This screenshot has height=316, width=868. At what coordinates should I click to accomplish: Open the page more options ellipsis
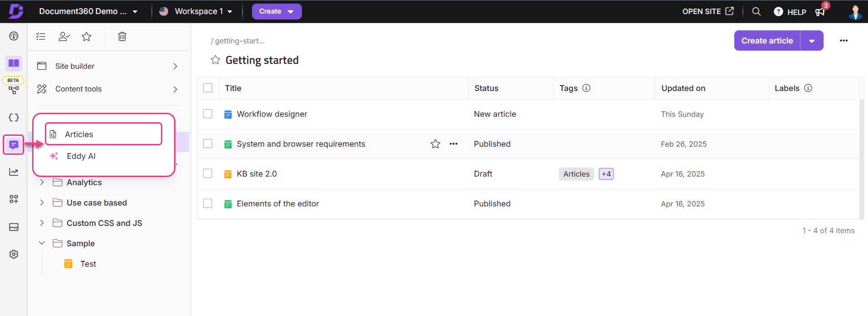[x=844, y=41]
